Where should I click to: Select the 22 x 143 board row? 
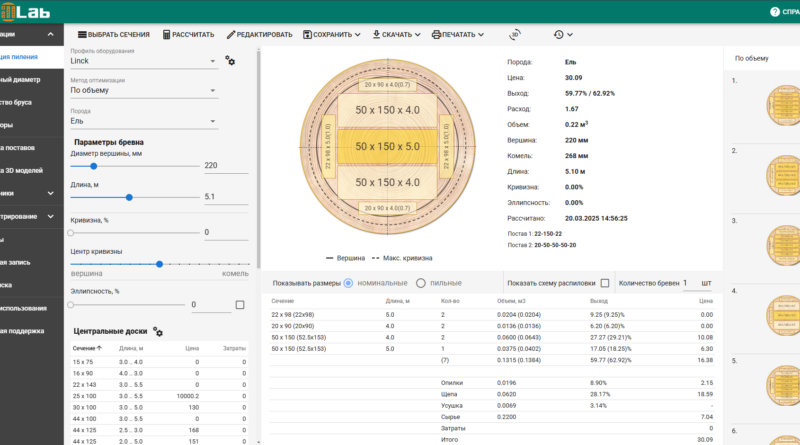159,385
